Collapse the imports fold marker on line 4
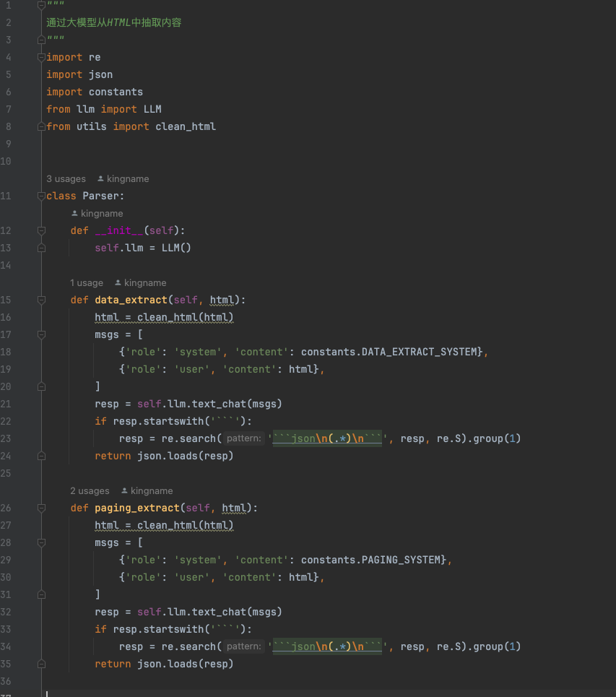Viewport: 616px width, 697px height. click(x=41, y=57)
